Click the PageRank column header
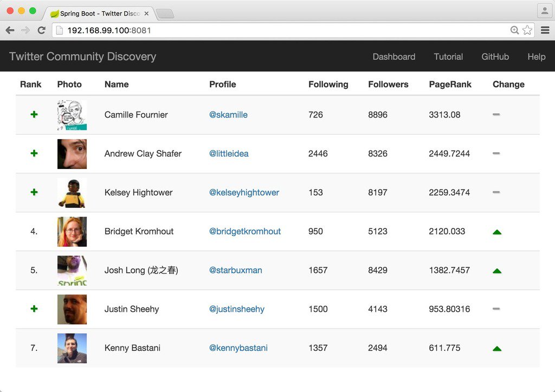The image size is (555, 392). 450,84
